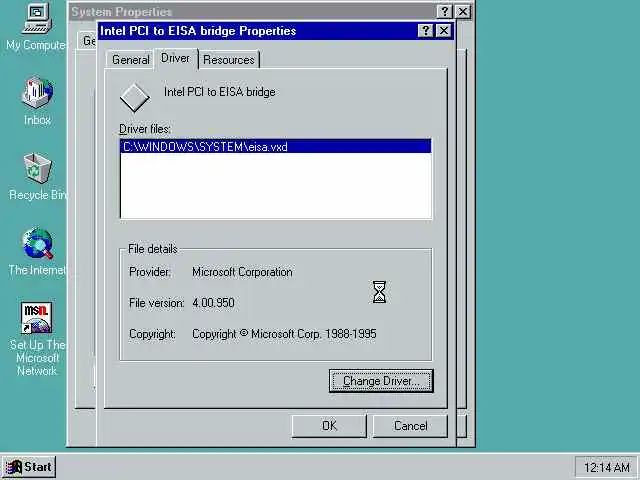The width and height of the screenshot is (640, 480).
Task: Click the partially hidden tab in System Properties
Action: [87, 40]
